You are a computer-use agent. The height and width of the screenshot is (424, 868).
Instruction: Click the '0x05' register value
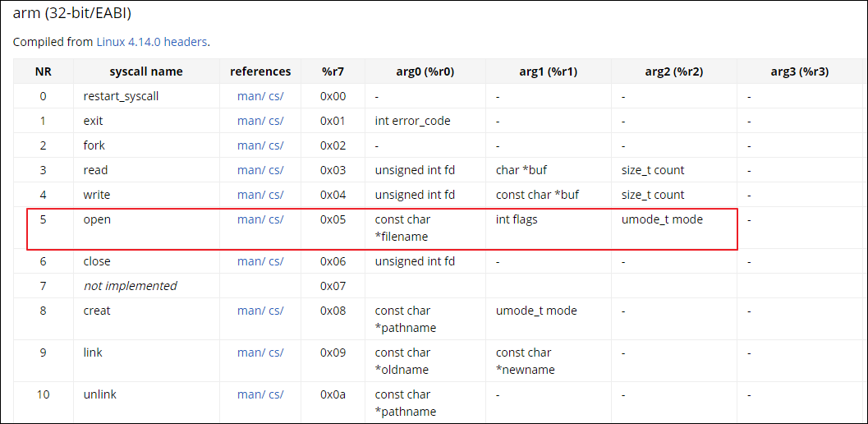click(333, 219)
